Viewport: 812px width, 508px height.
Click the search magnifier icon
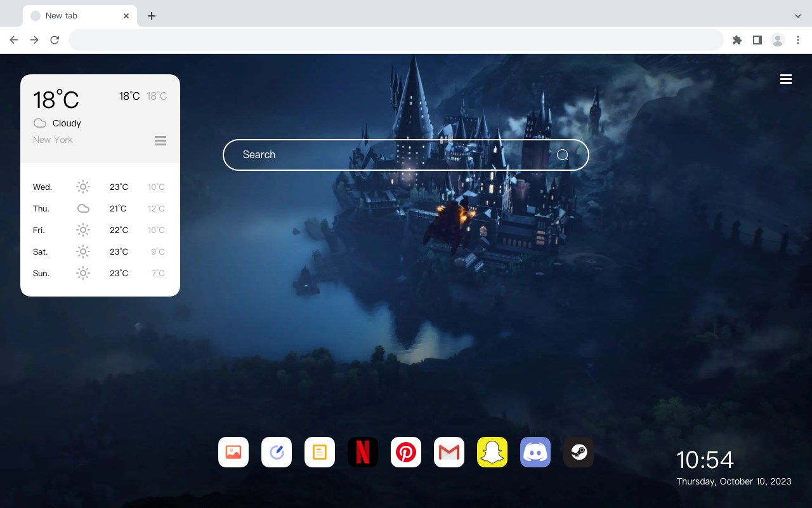tap(563, 155)
